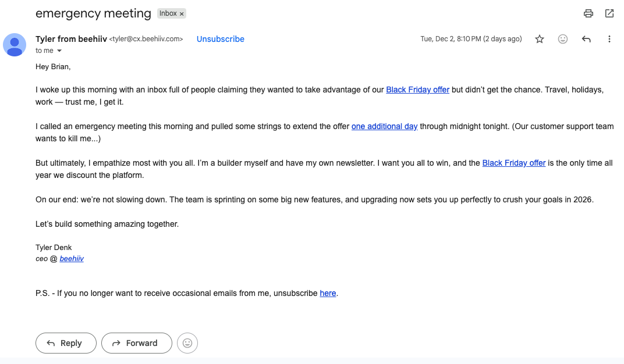Show message details via 'to me' chevron

[60, 51]
